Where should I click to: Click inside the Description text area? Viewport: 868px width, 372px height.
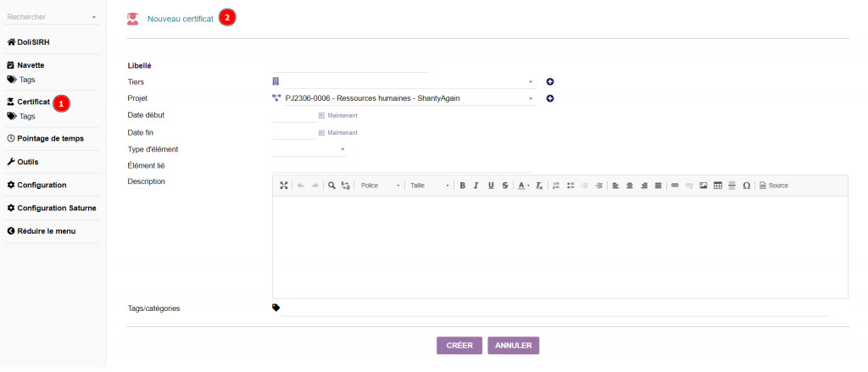(560, 247)
